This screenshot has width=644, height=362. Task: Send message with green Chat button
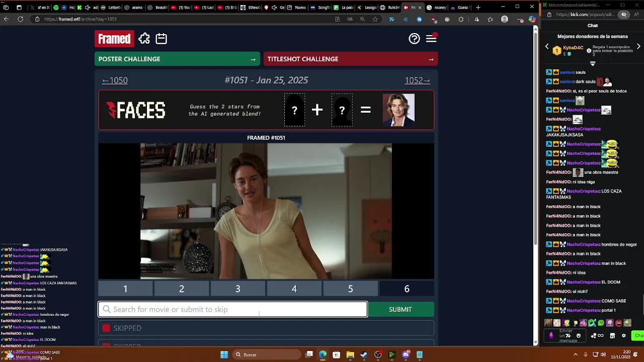coord(638,335)
